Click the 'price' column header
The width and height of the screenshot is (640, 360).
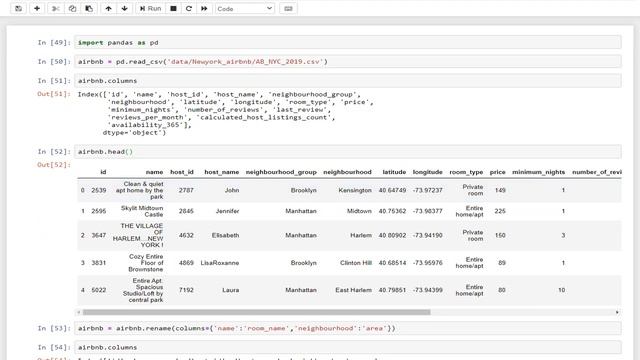pyautogui.click(x=498, y=172)
